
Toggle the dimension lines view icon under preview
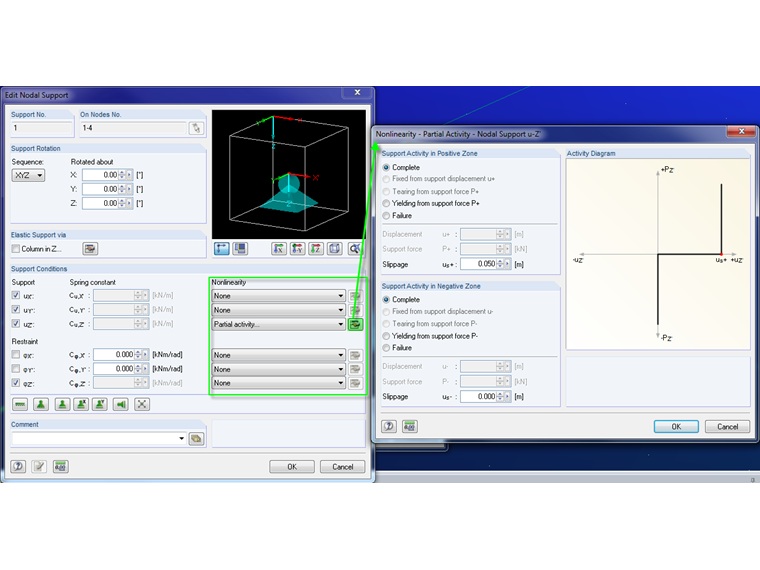pos(222,249)
